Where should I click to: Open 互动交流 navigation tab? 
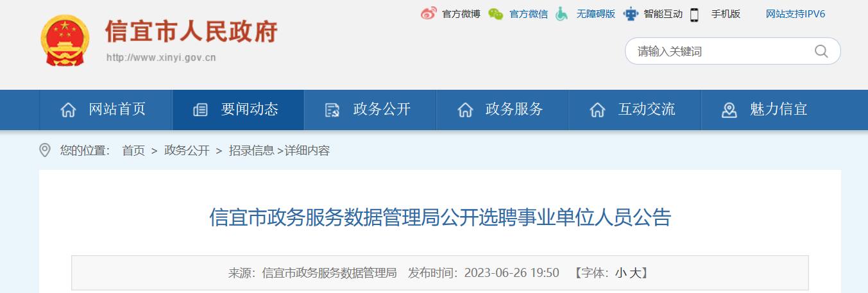pos(634,110)
